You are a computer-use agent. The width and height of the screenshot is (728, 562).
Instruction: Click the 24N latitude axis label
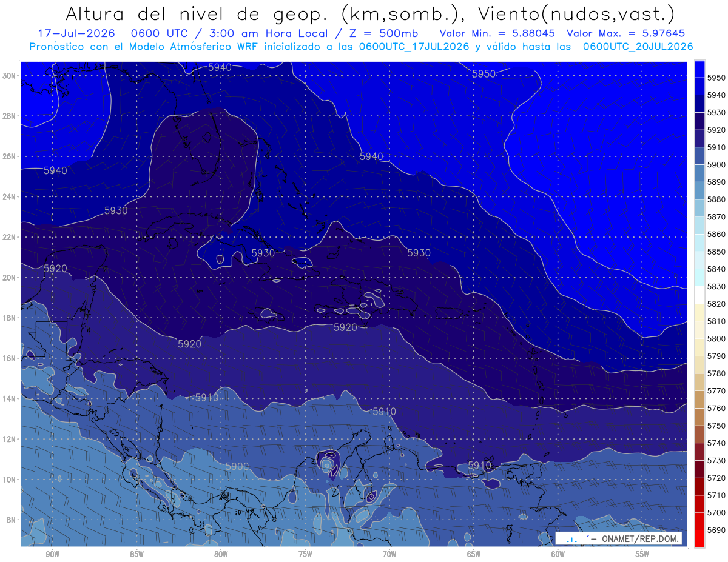(x=10, y=197)
